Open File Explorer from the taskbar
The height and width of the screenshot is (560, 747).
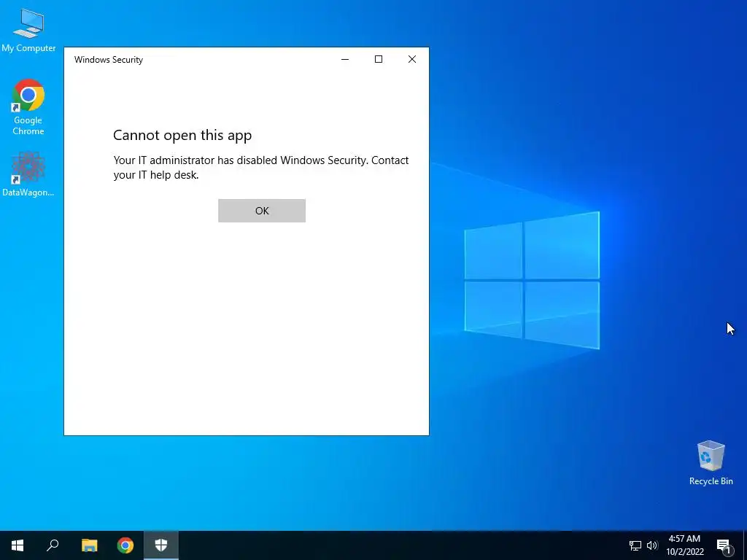point(89,545)
